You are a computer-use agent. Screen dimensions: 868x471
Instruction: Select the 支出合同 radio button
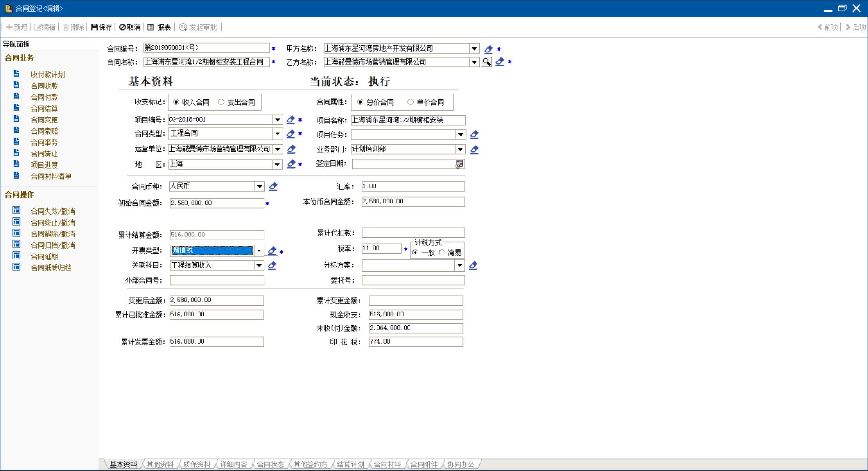pyautogui.click(x=222, y=102)
